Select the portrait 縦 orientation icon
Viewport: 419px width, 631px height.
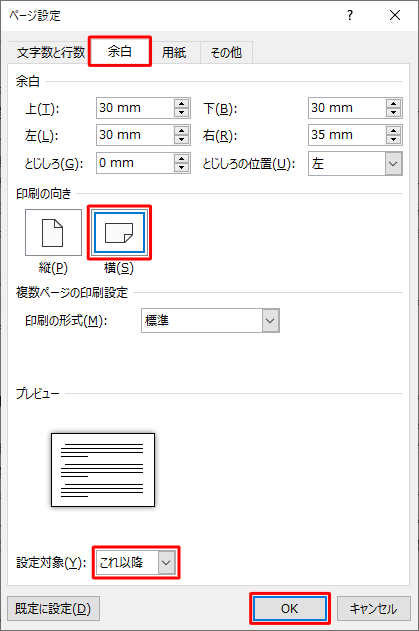(53, 232)
